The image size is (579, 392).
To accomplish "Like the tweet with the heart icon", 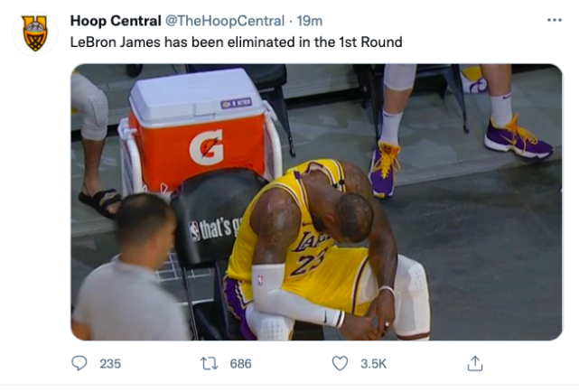I will coord(340,363).
